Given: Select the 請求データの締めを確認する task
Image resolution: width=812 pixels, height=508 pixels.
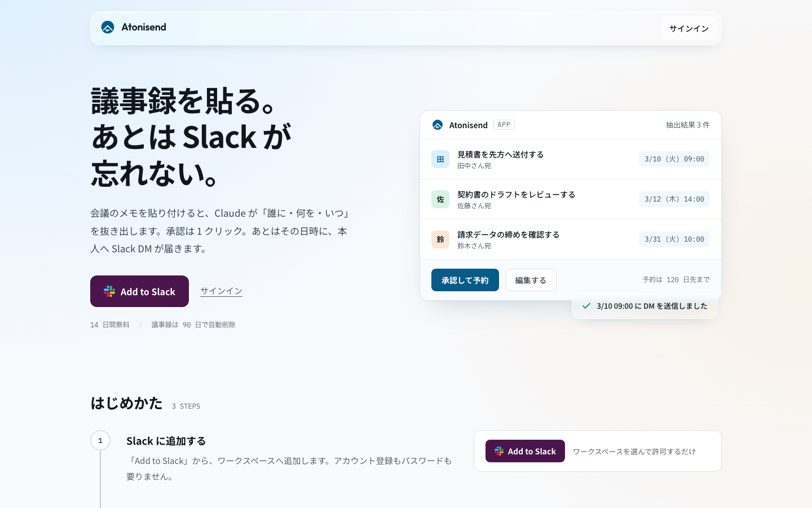Looking at the screenshot, I should [509, 234].
